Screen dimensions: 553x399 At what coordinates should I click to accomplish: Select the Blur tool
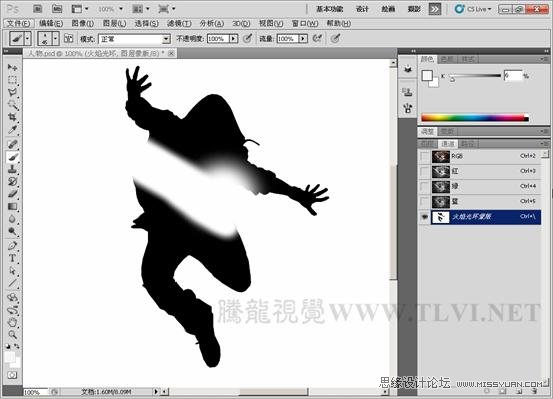click(x=12, y=219)
